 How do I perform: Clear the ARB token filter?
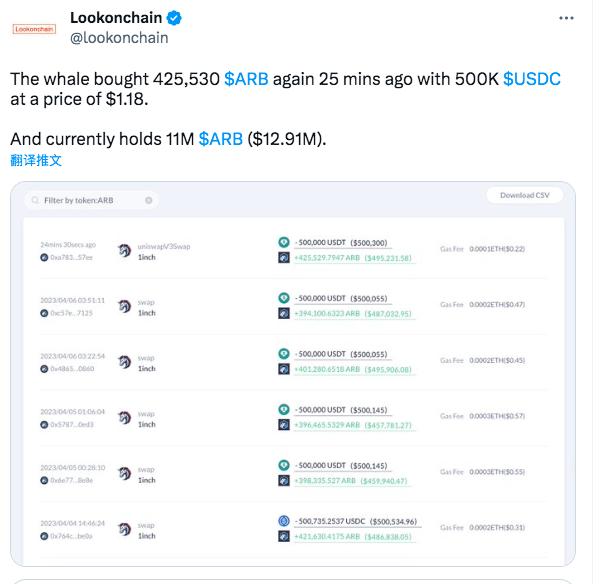[149, 200]
